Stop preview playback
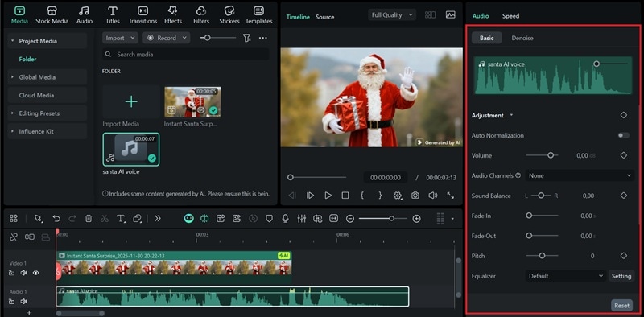The height and width of the screenshot is (317, 644). tap(345, 196)
